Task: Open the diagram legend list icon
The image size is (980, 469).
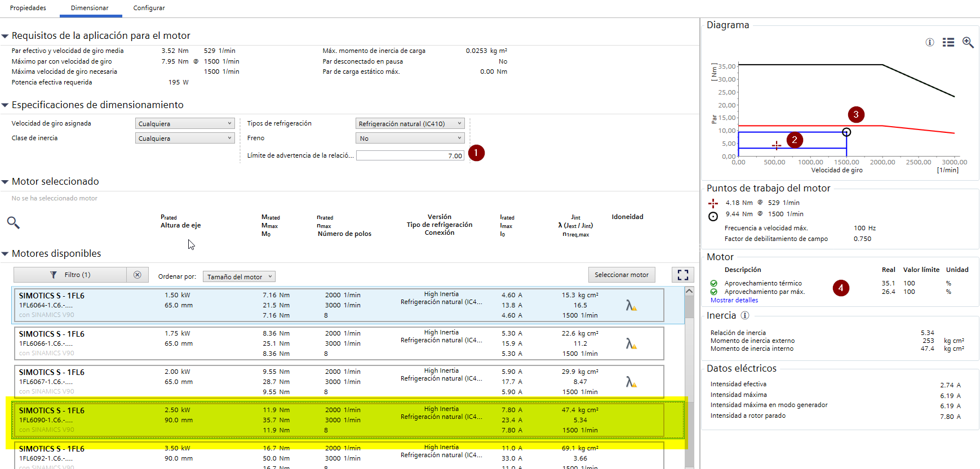Action: [x=948, y=42]
